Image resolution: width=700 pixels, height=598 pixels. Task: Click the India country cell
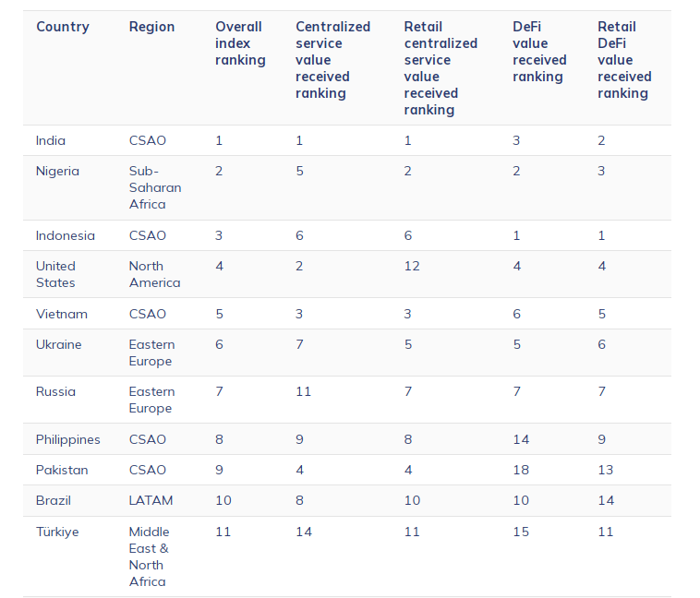click(x=51, y=140)
